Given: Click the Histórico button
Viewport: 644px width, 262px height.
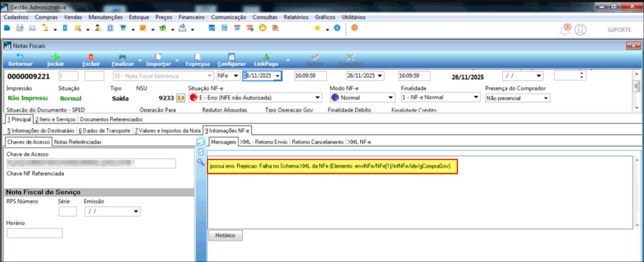Looking at the screenshot, I should (x=225, y=236).
